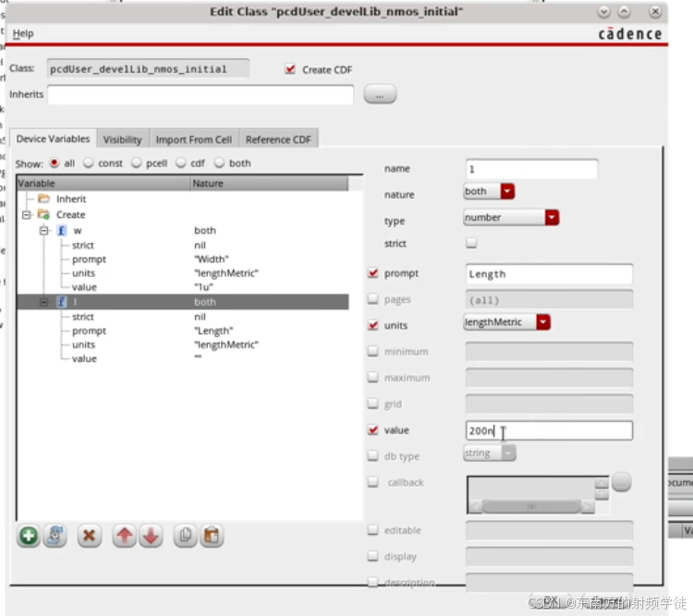
Task: Click the callback browse button
Action: point(621,482)
